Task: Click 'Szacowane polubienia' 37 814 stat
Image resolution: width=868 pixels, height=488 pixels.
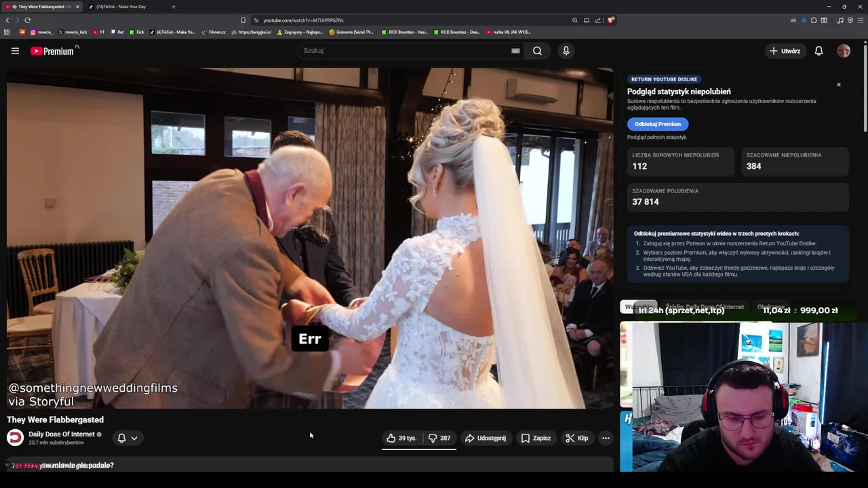Action: point(738,197)
